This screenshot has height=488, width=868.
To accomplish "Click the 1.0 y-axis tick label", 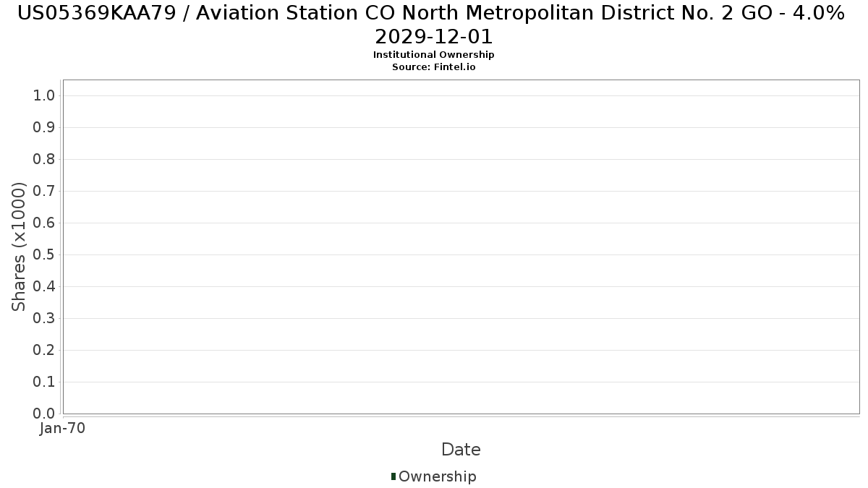I will pyautogui.click(x=44, y=96).
